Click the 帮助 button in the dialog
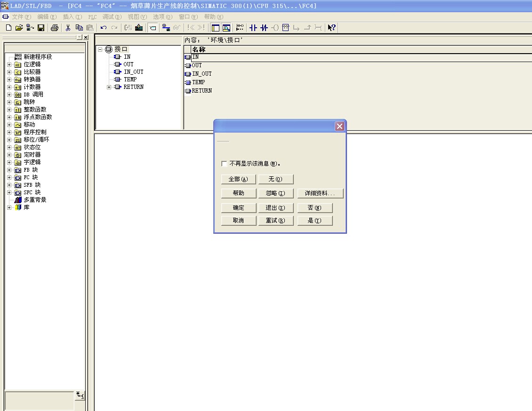The height and width of the screenshot is (411, 532). point(238,193)
